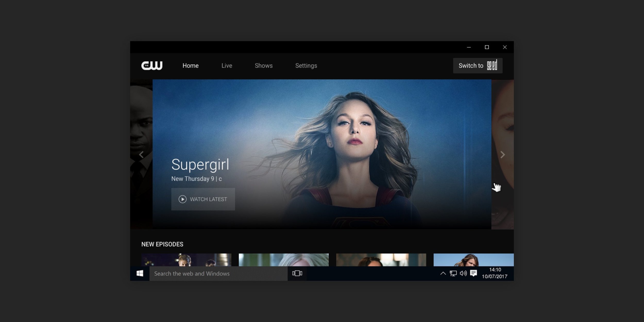Open the Windows Start menu
This screenshot has width=644, height=322.
(140, 273)
